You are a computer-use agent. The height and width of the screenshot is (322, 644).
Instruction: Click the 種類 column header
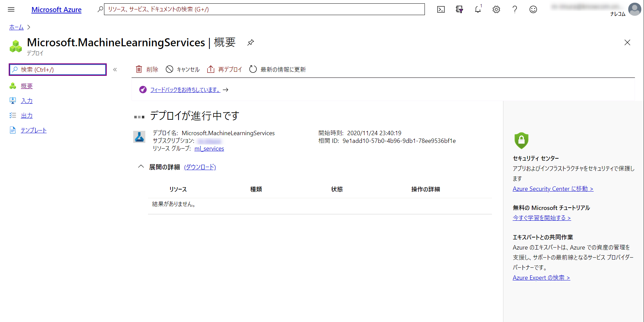coord(256,190)
